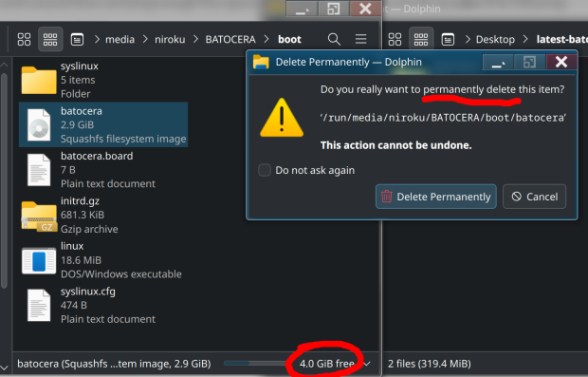Navigate to BATOCERA in breadcrumb path

[230, 40]
